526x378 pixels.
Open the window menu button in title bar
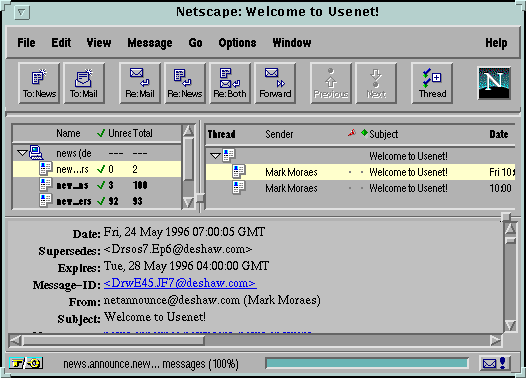22,13
